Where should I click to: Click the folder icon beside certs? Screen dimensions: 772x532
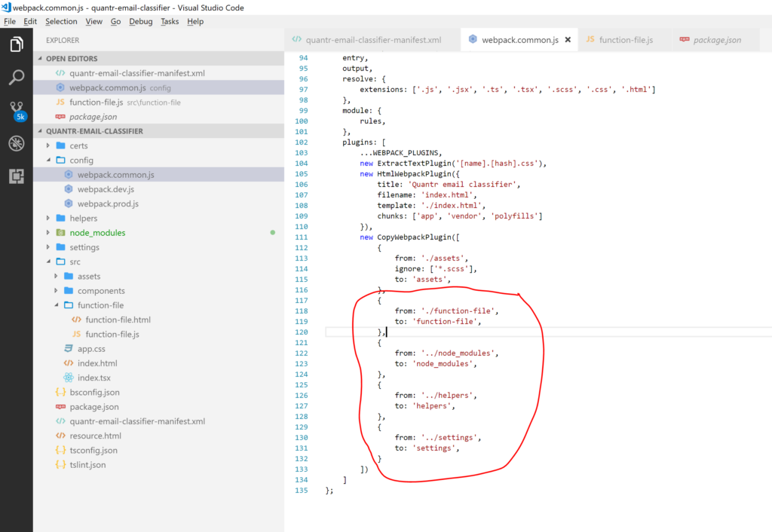click(60, 145)
